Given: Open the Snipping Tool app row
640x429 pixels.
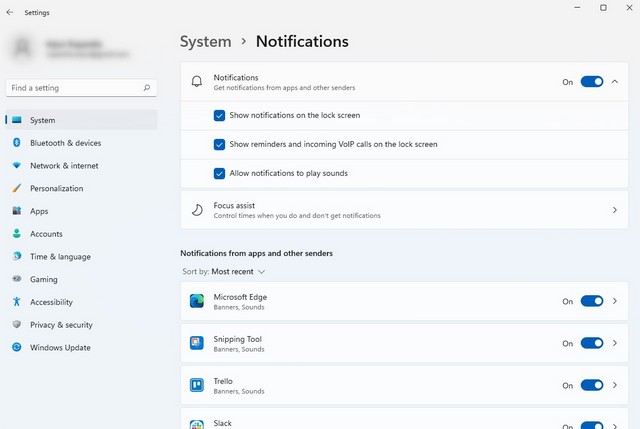Looking at the screenshot, I should (404, 343).
